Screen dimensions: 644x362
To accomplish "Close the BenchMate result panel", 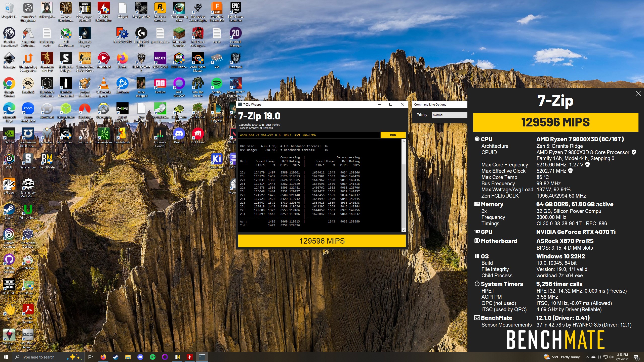I will click(638, 94).
